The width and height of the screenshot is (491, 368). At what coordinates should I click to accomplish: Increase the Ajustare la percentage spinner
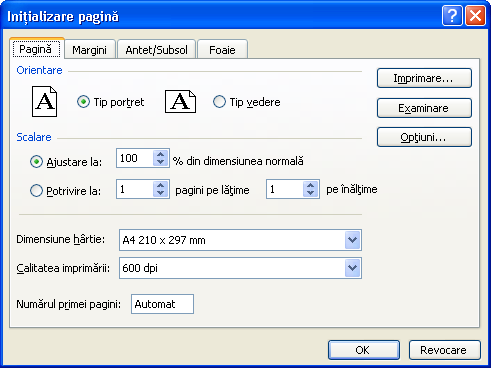pos(160,154)
